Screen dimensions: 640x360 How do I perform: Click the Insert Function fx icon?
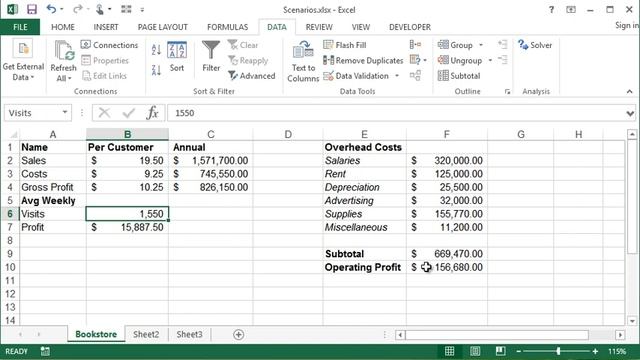point(152,113)
